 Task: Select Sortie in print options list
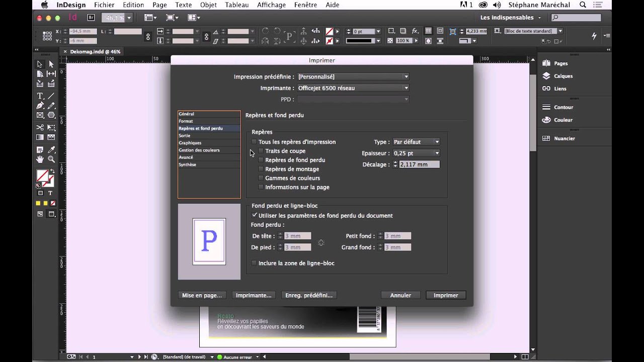tap(209, 136)
